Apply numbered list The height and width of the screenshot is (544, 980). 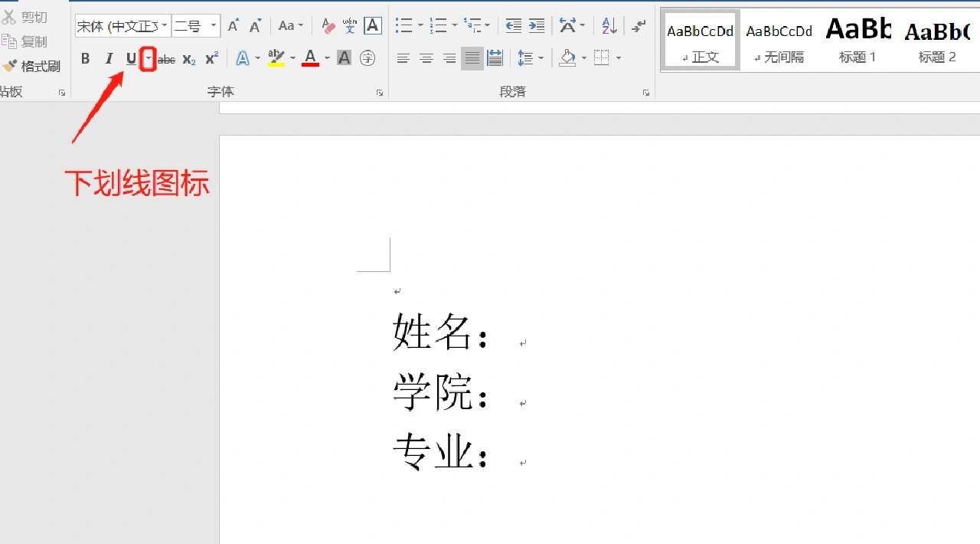(438, 26)
